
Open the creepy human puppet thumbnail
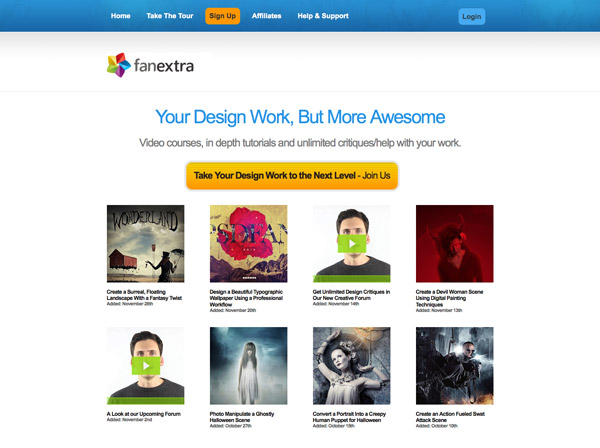click(x=352, y=366)
